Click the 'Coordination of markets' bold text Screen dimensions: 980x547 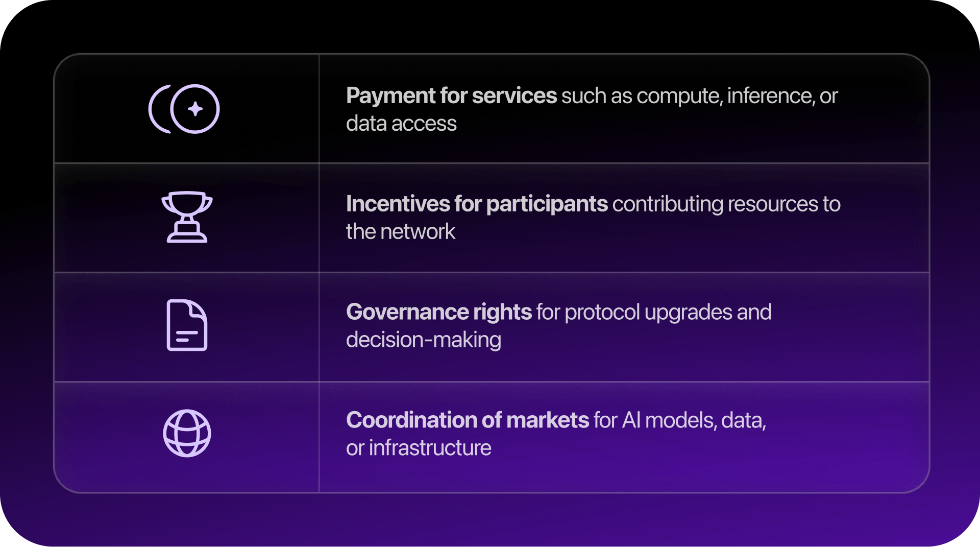click(468, 420)
